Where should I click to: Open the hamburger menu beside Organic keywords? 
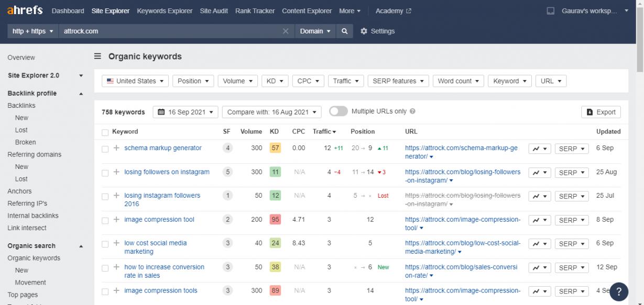click(x=97, y=57)
